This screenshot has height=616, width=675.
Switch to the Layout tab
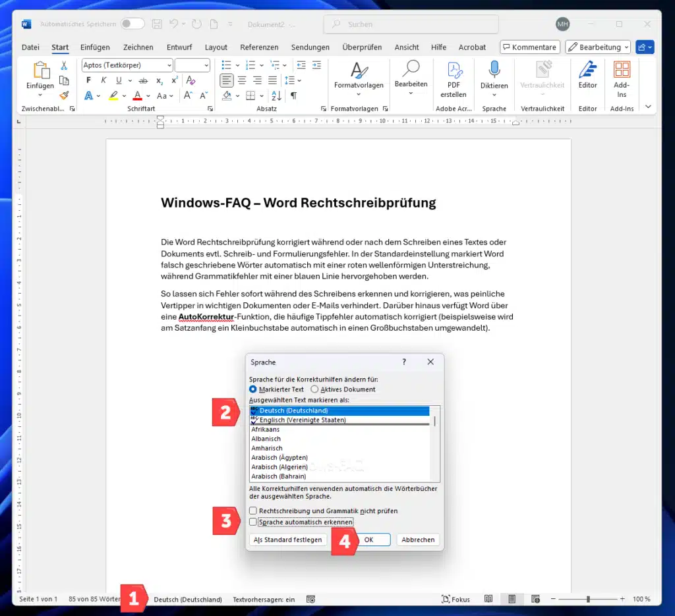[x=216, y=47]
